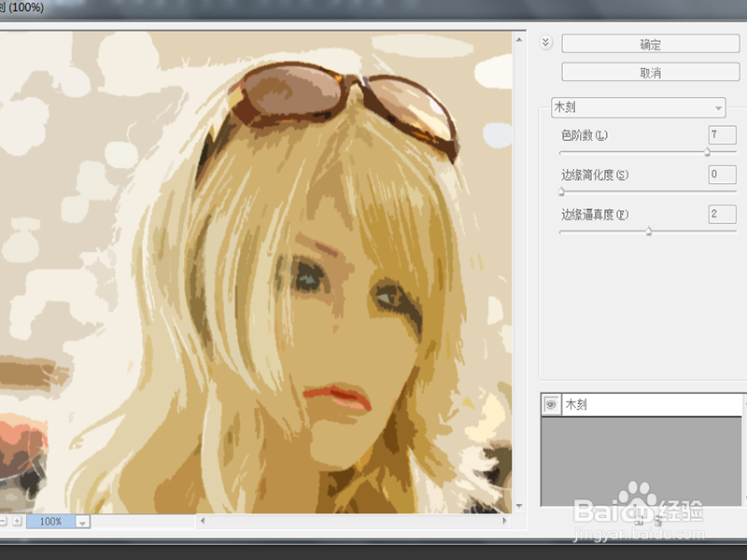This screenshot has width=747, height=560.
Task: Open the 木刻 filter type dropdown
Action: pyautogui.click(x=639, y=107)
